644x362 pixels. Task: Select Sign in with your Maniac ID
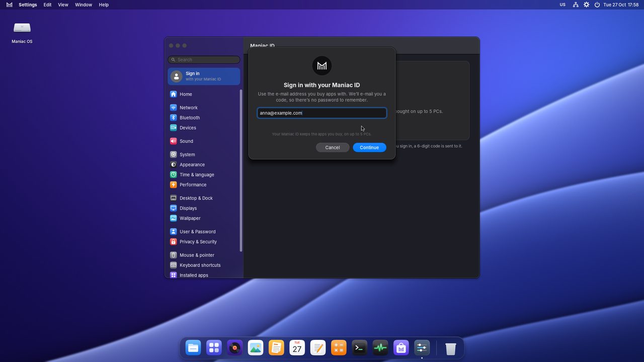(x=204, y=76)
